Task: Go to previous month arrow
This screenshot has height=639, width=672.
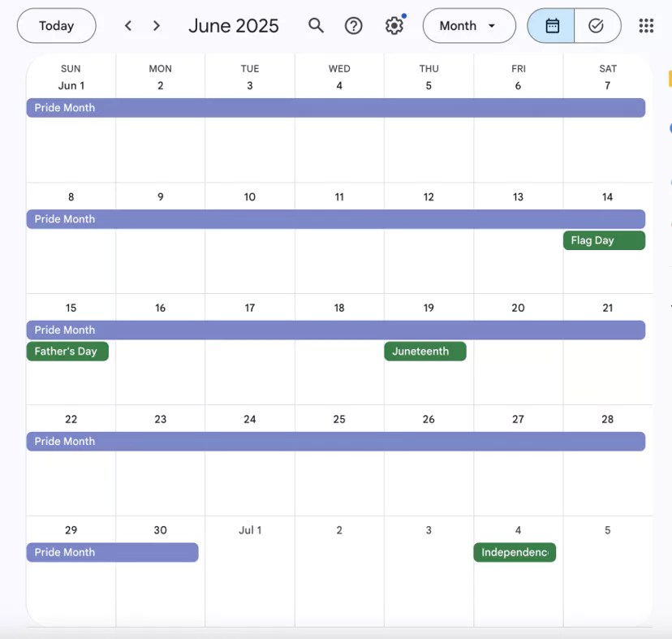Action: point(128,26)
